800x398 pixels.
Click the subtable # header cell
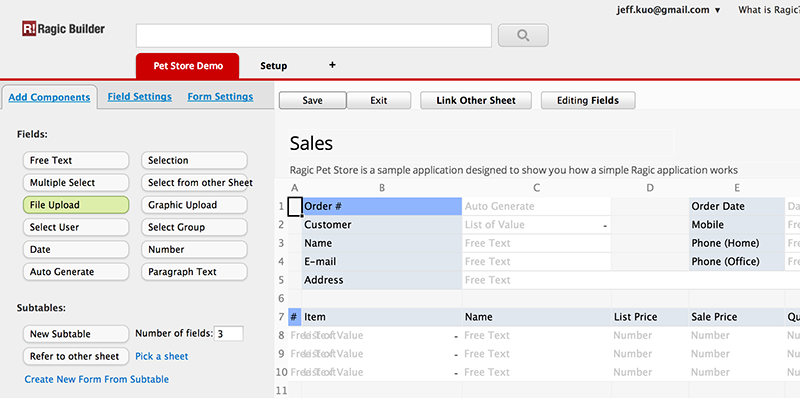pyautogui.click(x=295, y=317)
